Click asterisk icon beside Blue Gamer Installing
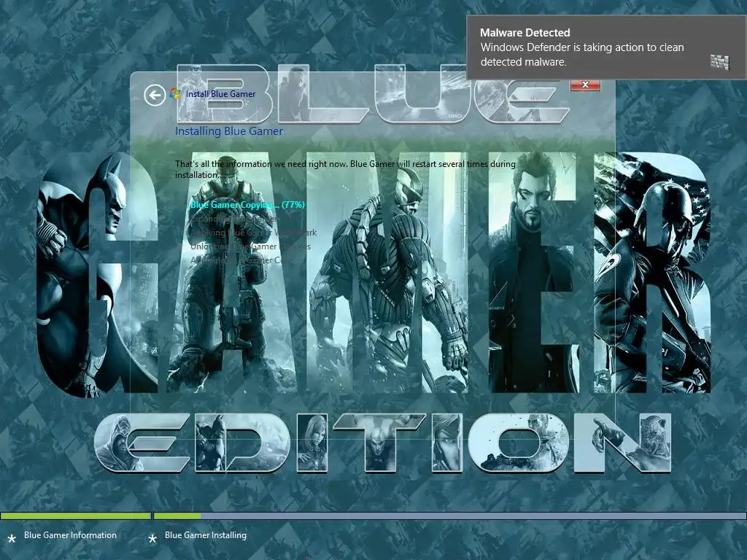This screenshot has height=560, width=747. point(152,539)
